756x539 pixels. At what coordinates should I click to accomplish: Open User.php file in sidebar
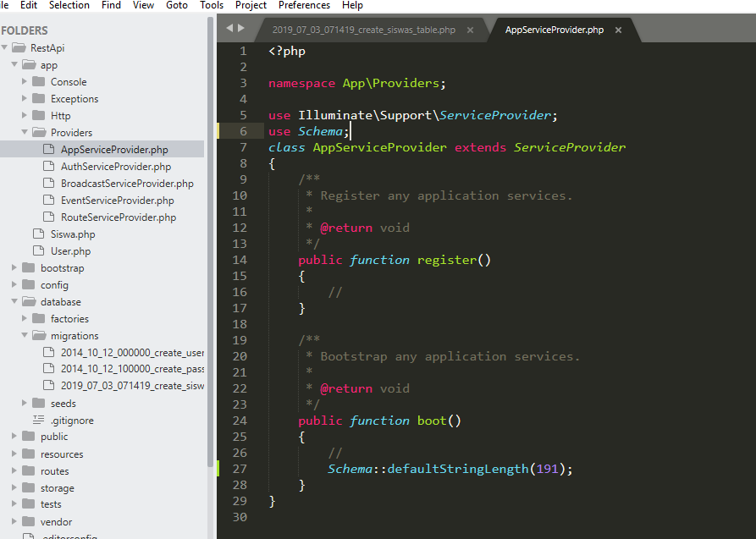point(70,251)
